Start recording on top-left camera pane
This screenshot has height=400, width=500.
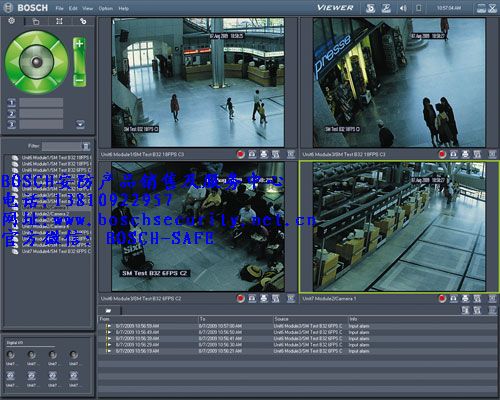tap(241, 154)
